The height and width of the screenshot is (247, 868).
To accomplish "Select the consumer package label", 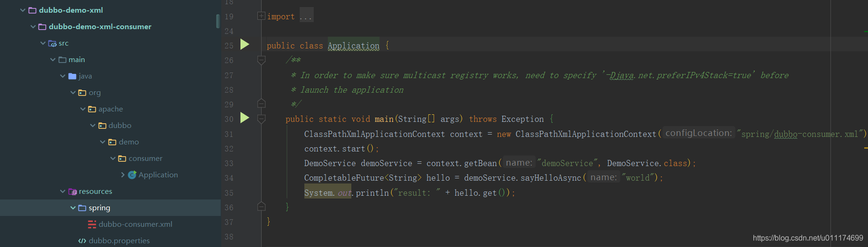I will tap(146, 158).
